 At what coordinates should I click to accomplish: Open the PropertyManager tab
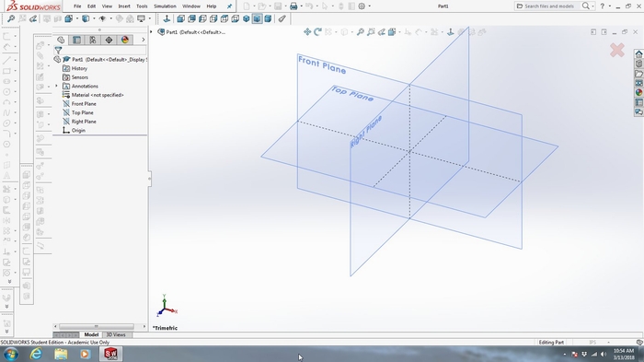pyautogui.click(x=76, y=40)
